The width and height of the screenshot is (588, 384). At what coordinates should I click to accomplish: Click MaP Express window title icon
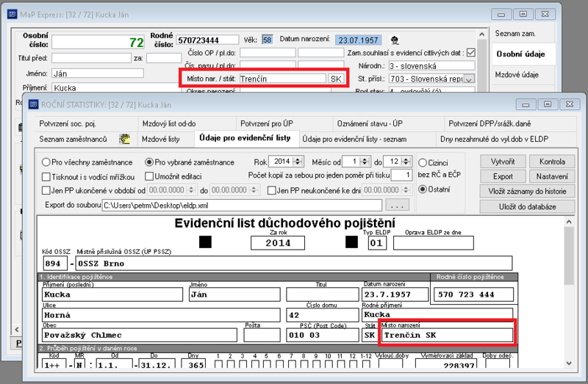pos(12,15)
